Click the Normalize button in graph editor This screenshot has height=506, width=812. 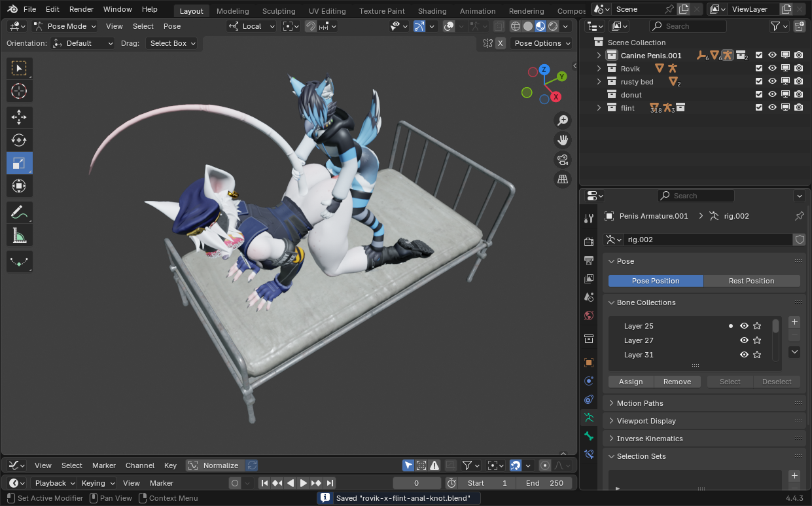215,465
